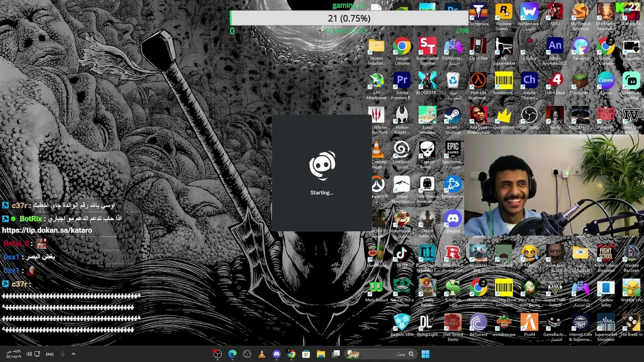Open the volume control in the system tray
The height and width of the screenshot is (362, 644).
[x=29, y=354]
